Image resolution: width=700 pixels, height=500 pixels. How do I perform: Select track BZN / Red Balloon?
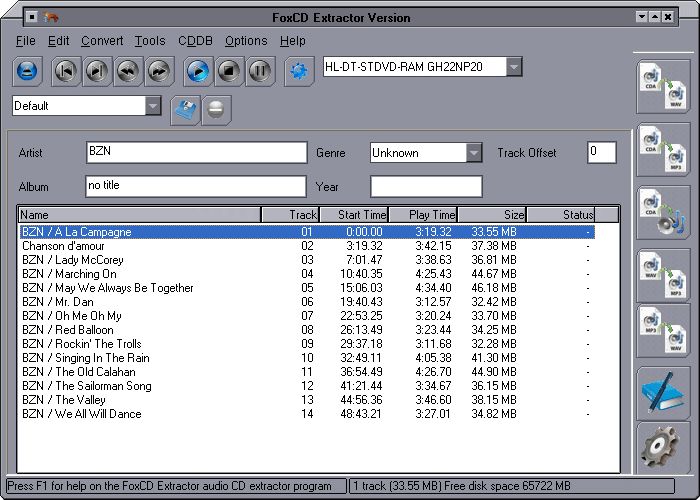tap(307, 330)
